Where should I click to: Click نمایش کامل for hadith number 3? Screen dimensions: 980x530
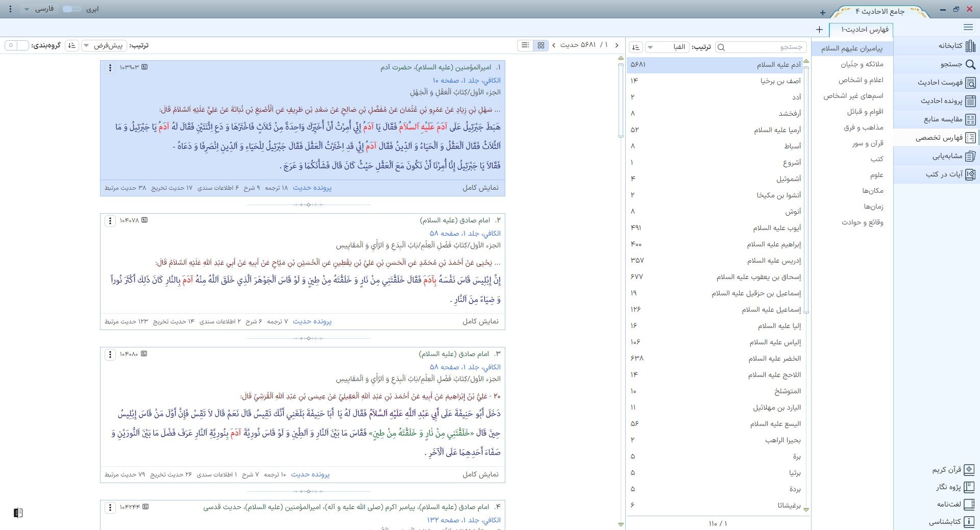(480, 474)
